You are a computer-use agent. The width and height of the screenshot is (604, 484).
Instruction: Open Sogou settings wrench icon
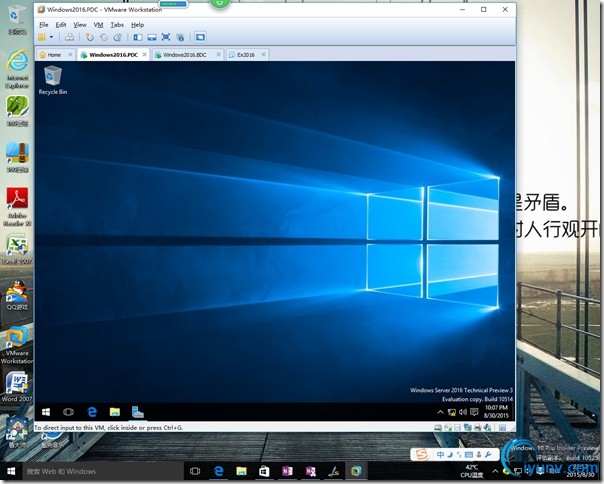coord(488,455)
